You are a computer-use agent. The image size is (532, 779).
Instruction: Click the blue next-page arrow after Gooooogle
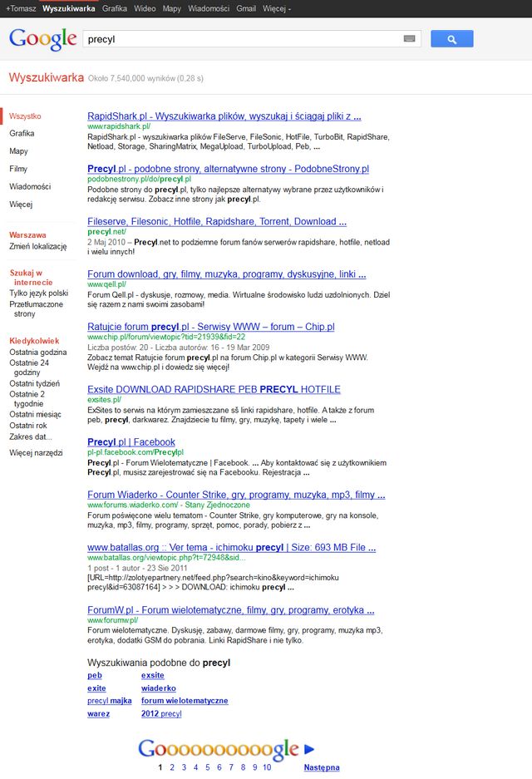pos(309,749)
